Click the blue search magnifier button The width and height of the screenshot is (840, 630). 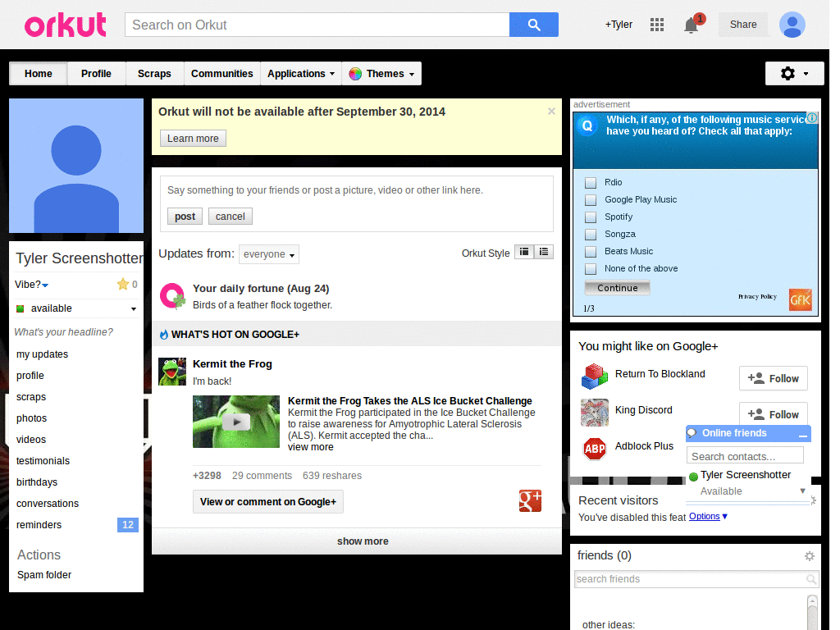533,25
